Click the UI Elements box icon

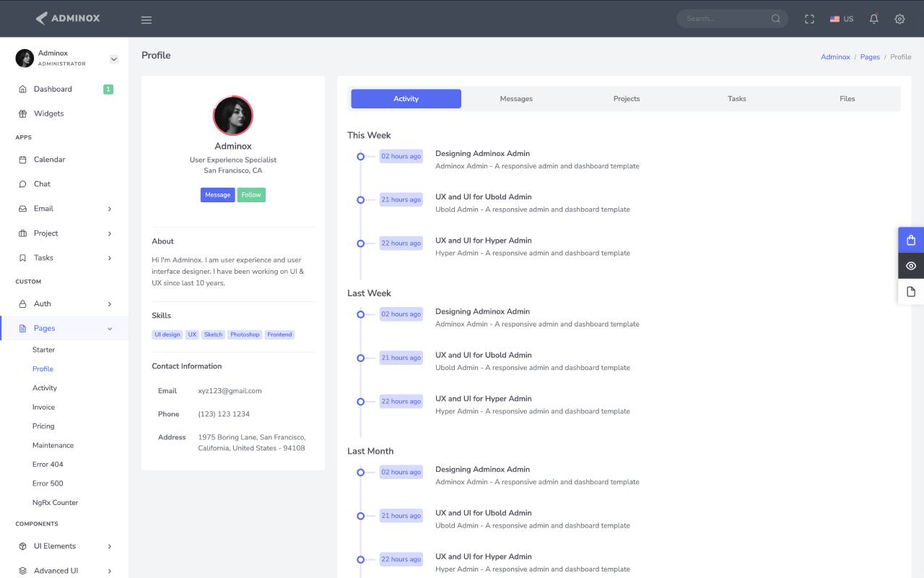(x=22, y=546)
